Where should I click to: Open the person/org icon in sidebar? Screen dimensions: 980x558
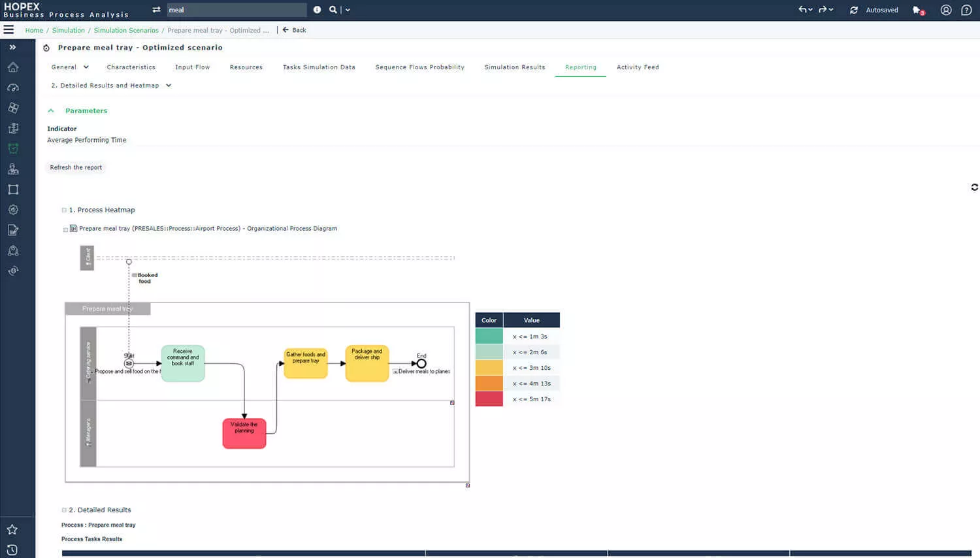pos(13,169)
